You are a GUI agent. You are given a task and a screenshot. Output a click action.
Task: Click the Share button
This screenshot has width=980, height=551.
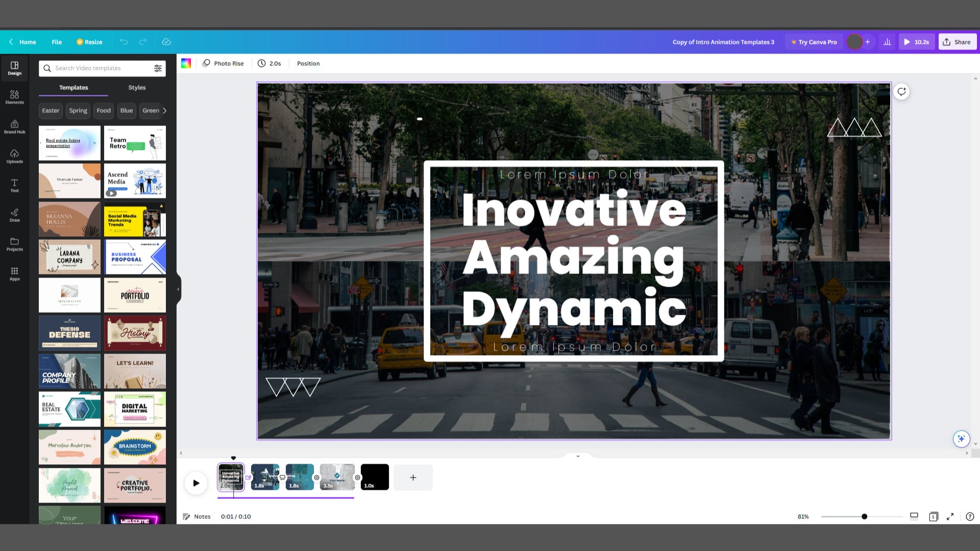tap(957, 42)
